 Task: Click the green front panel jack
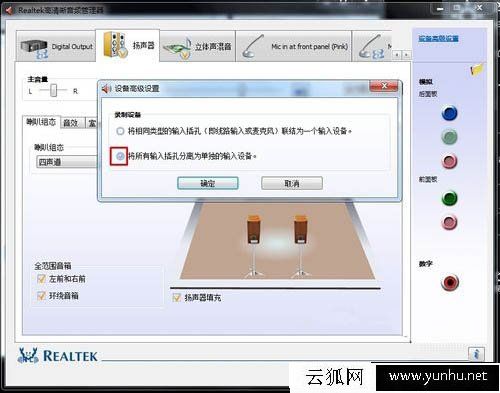[x=449, y=198]
